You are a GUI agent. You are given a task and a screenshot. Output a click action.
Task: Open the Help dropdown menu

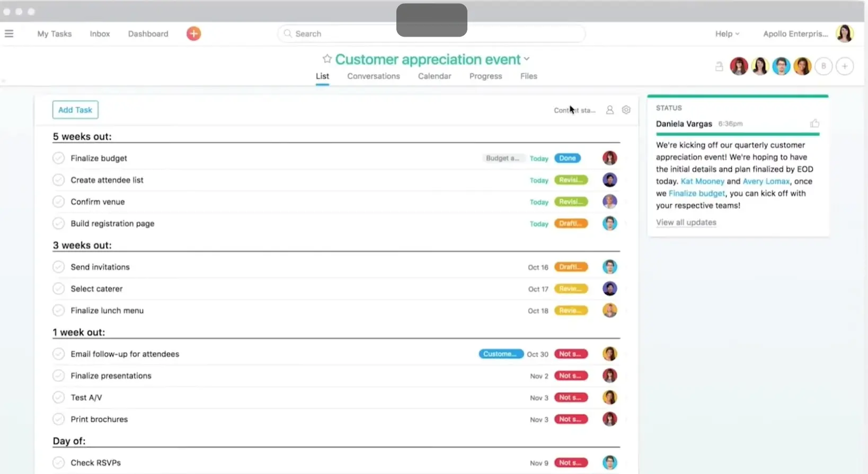coord(727,33)
